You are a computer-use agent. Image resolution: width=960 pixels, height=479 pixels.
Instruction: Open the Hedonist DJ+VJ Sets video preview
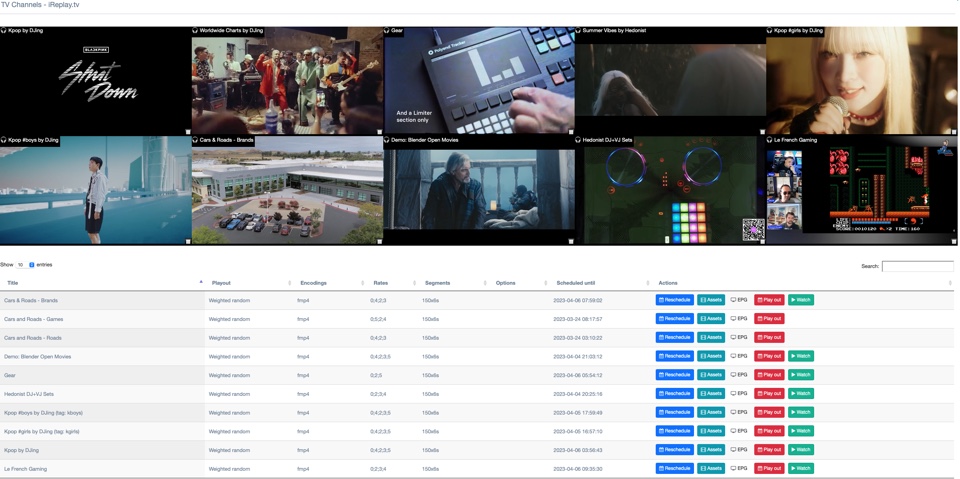pyautogui.click(x=670, y=190)
